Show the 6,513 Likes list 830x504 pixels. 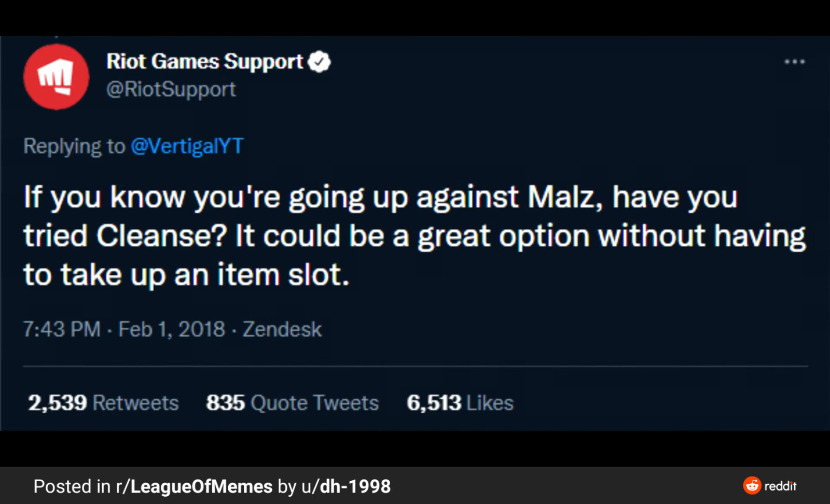tap(460, 403)
